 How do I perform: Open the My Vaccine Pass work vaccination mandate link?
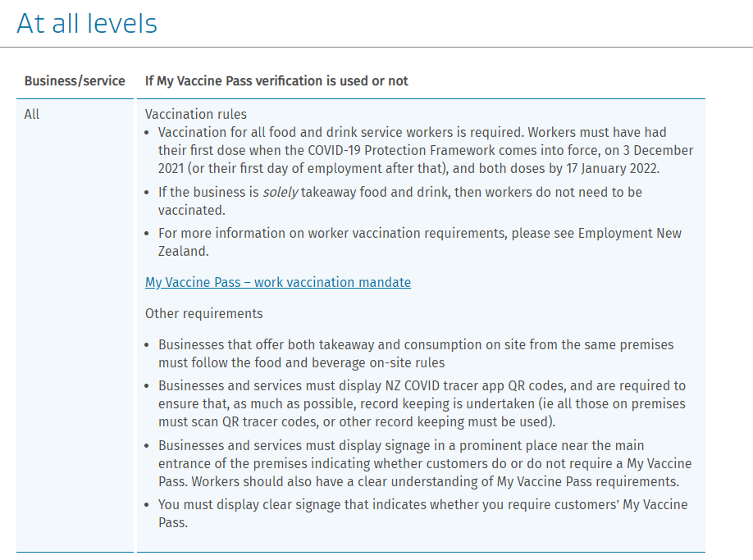278,282
